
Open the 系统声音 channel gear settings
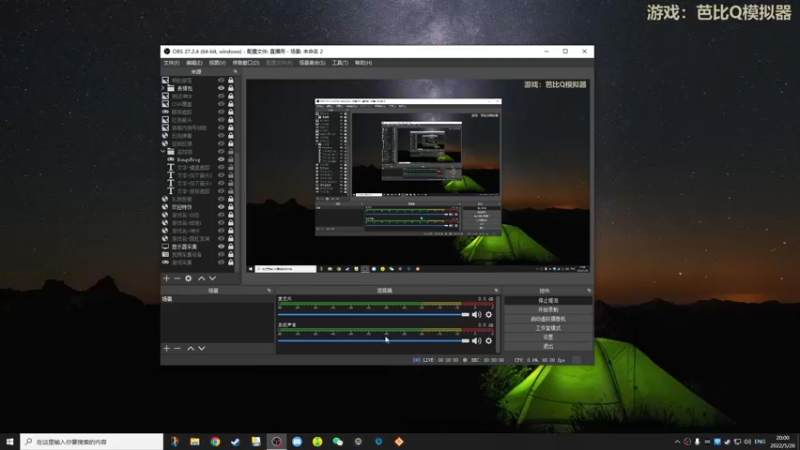click(x=489, y=340)
